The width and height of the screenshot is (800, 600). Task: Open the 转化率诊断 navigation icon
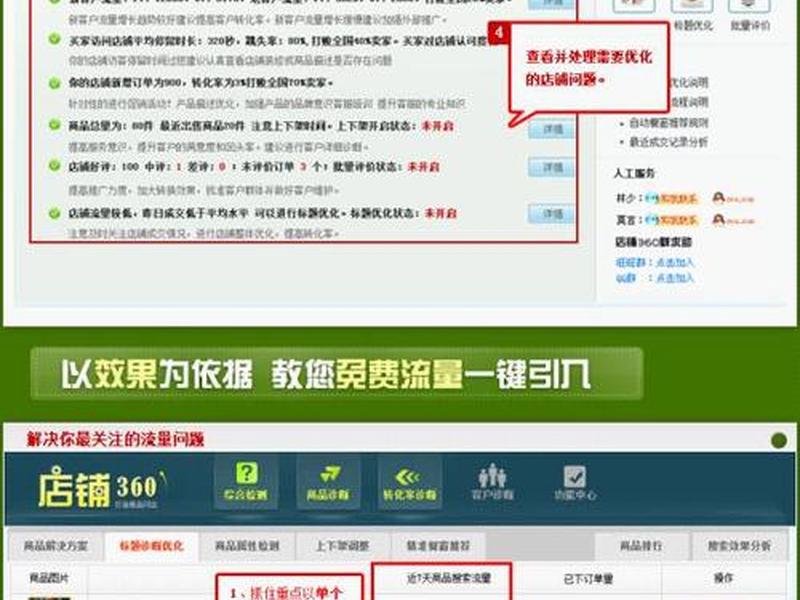click(410, 482)
